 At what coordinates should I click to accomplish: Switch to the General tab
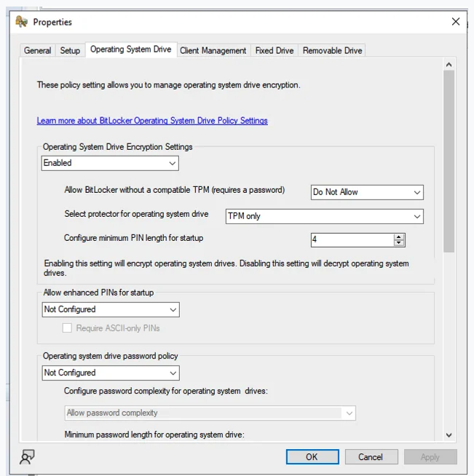click(x=38, y=50)
